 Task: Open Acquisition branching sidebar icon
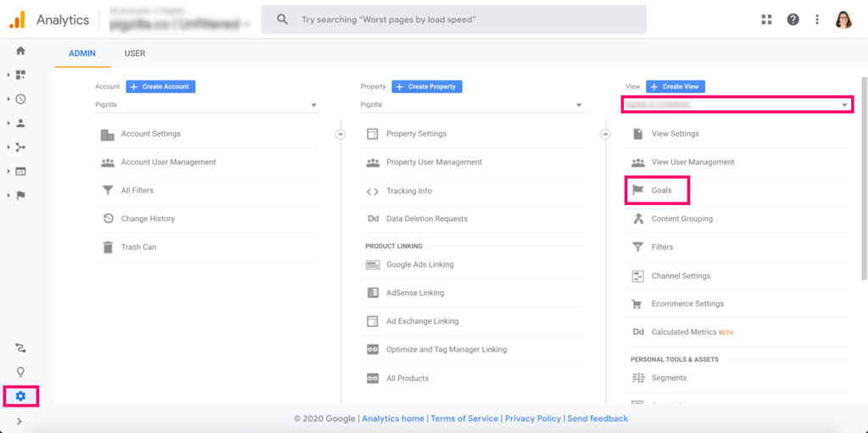pyautogui.click(x=20, y=147)
